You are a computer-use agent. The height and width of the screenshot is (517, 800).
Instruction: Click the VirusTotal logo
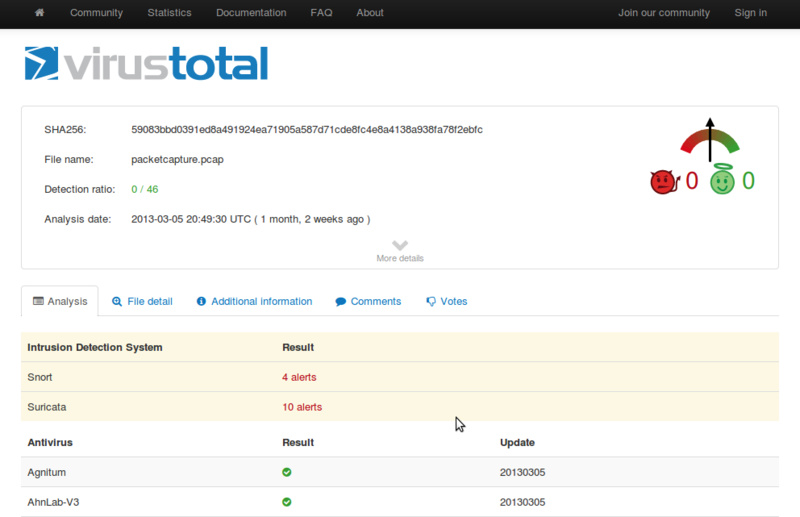[146, 63]
